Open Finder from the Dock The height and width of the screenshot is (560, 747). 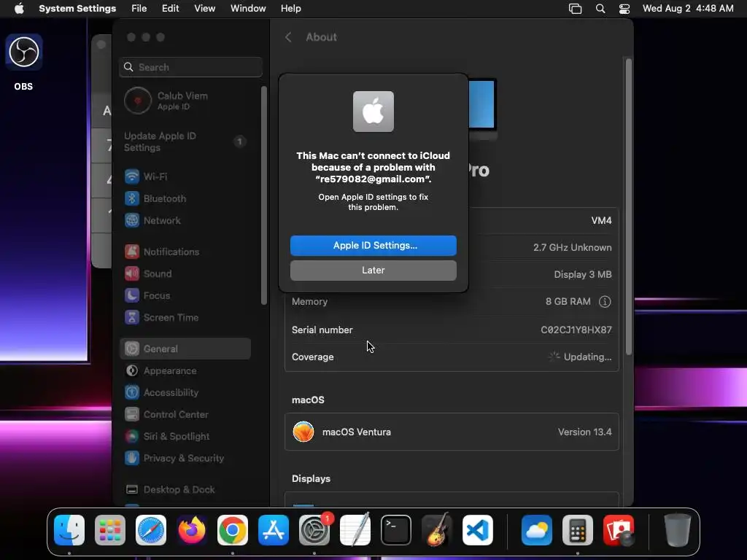pos(69,530)
